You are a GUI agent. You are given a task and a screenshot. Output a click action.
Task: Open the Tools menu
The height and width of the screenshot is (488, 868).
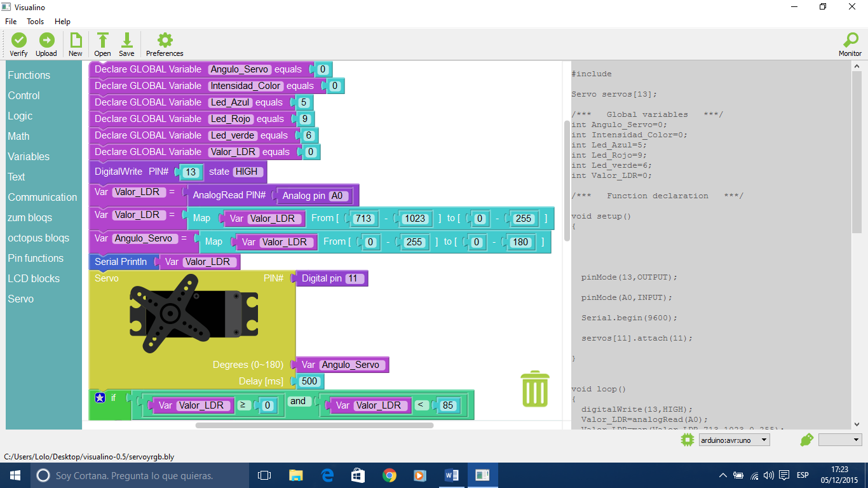click(35, 21)
